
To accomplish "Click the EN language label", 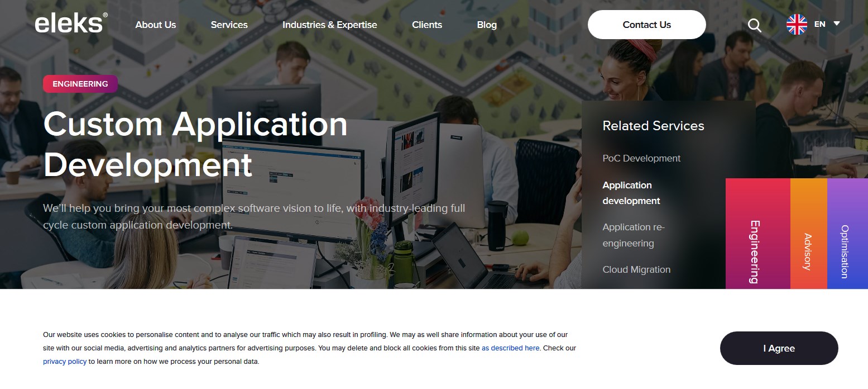I will [819, 24].
